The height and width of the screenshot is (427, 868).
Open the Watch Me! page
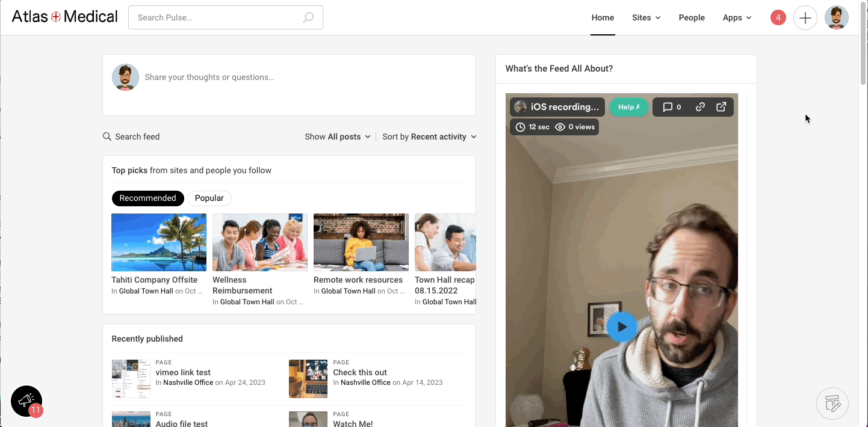353,423
